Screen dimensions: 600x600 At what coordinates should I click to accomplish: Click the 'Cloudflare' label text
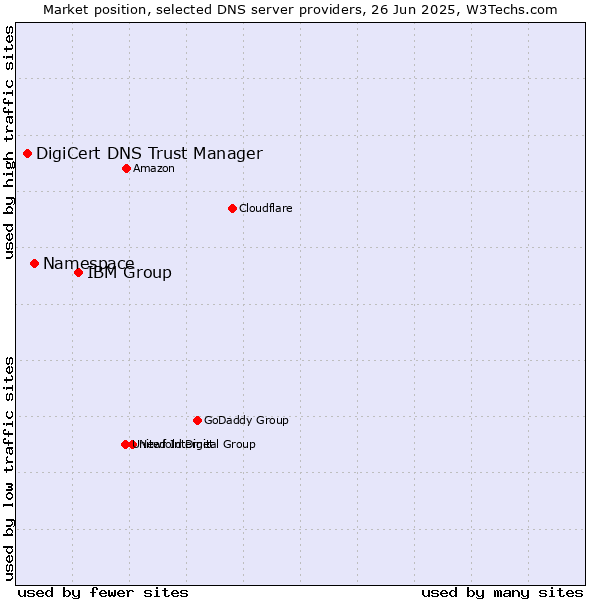[x=266, y=208]
